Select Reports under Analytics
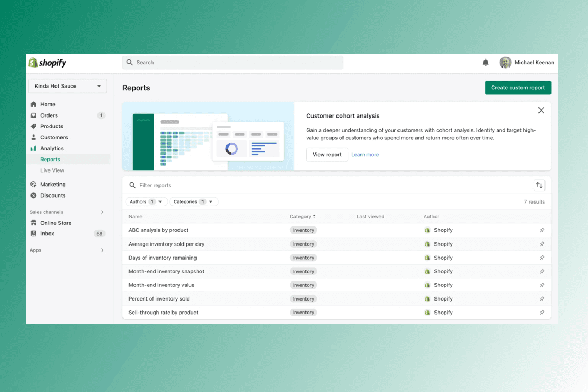The image size is (588, 392). (50, 160)
